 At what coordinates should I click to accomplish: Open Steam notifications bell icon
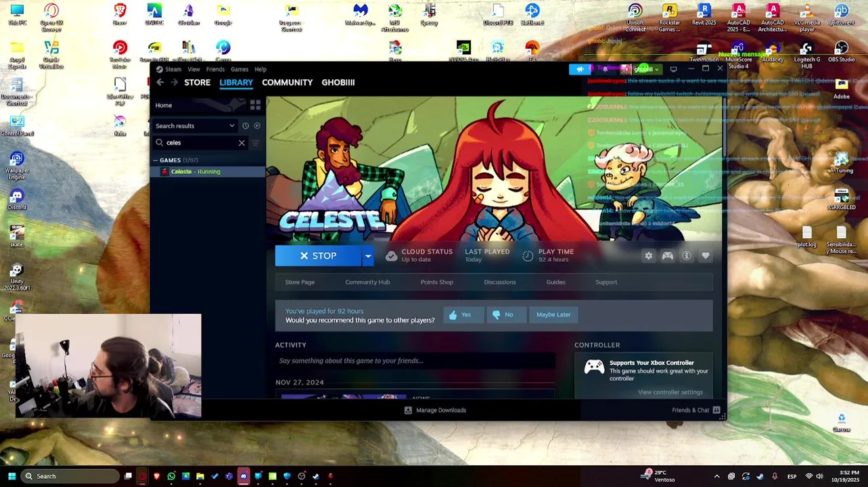[605, 69]
